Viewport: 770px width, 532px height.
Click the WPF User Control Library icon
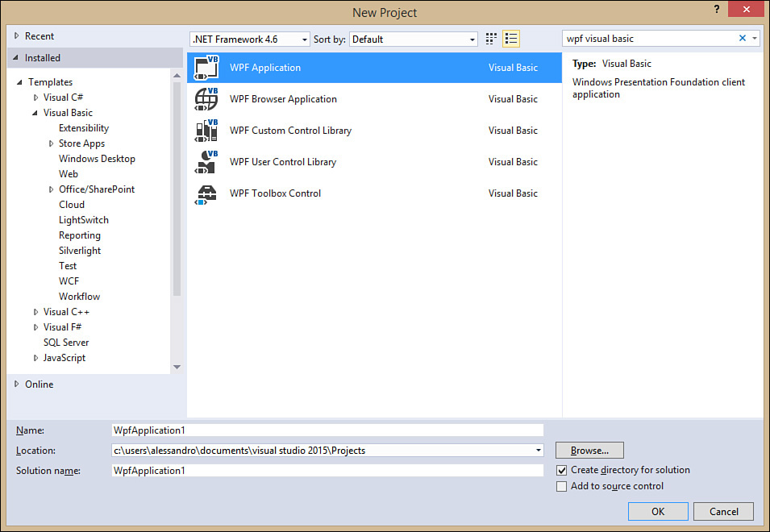pos(206,162)
